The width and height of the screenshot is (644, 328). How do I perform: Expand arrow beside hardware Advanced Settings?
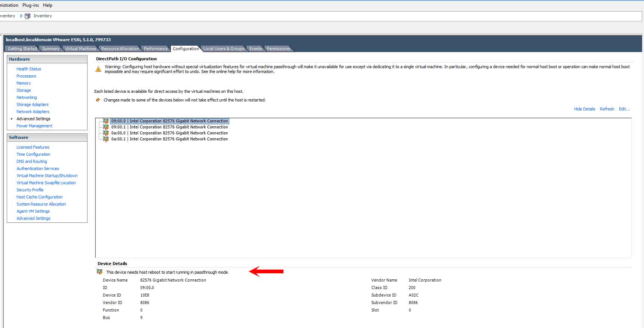click(12, 119)
